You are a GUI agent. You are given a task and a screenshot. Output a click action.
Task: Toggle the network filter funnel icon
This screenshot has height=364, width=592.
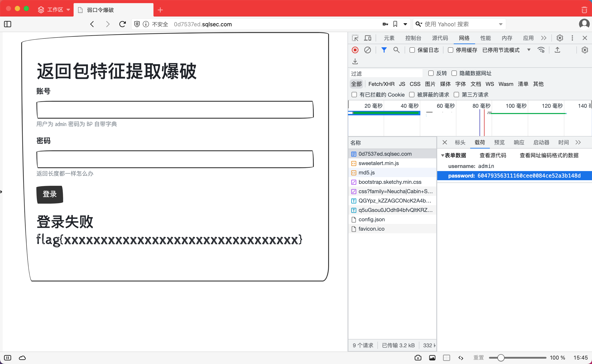point(384,50)
